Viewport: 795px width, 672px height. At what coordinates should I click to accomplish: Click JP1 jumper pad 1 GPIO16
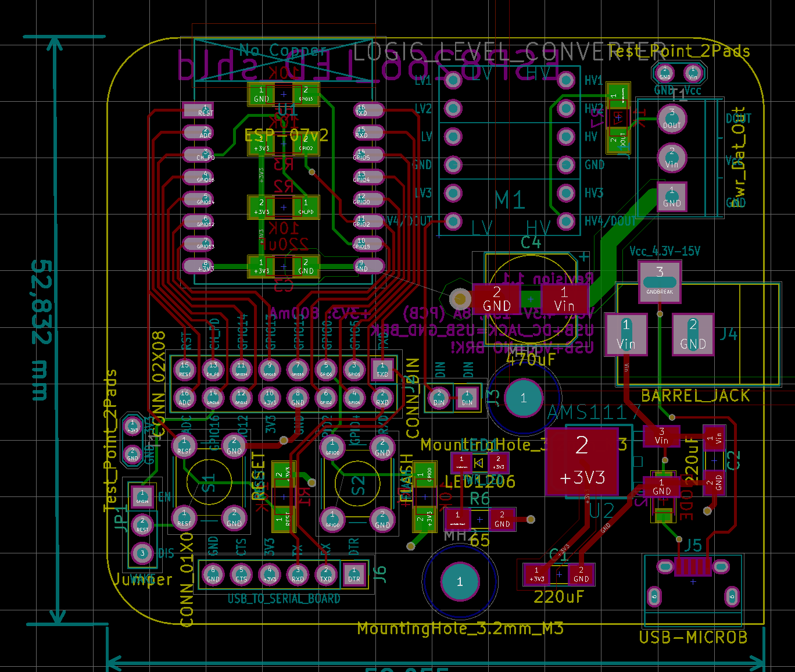point(142,496)
